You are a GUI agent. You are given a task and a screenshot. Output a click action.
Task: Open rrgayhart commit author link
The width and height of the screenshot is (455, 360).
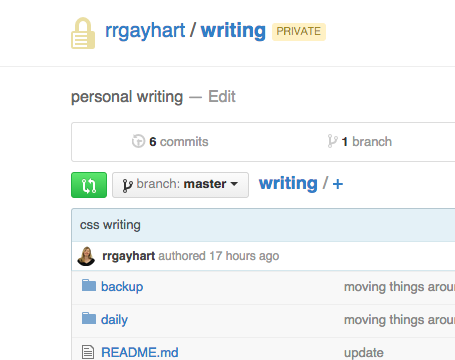[129, 256]
